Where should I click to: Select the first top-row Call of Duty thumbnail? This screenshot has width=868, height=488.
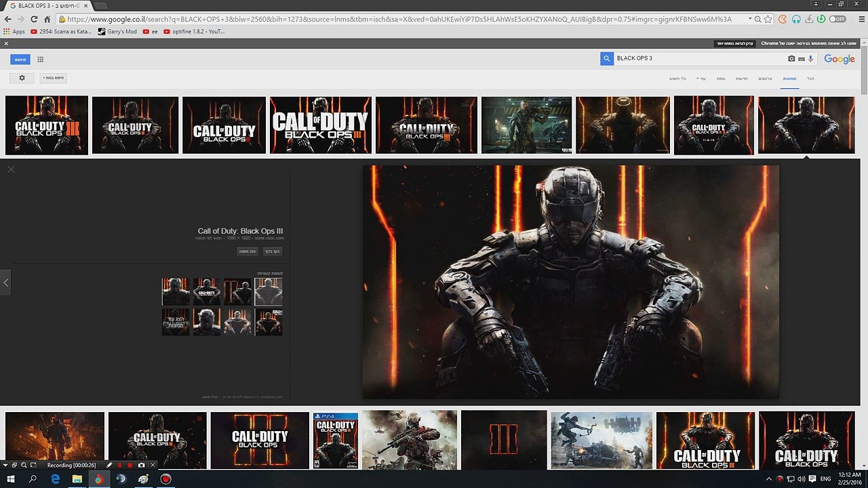point(47,125)
